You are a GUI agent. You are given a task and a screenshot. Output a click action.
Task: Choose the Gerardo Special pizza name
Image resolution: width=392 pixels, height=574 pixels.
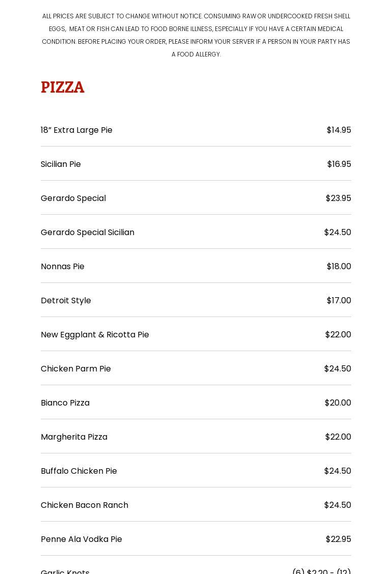coord(73,198)
